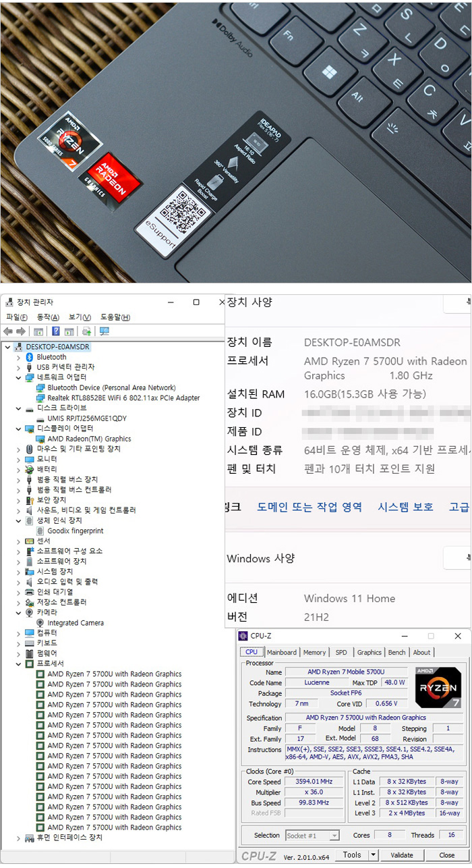
Task: Click the Tools button in CPU-Z
Action: (x=353, y=855)
